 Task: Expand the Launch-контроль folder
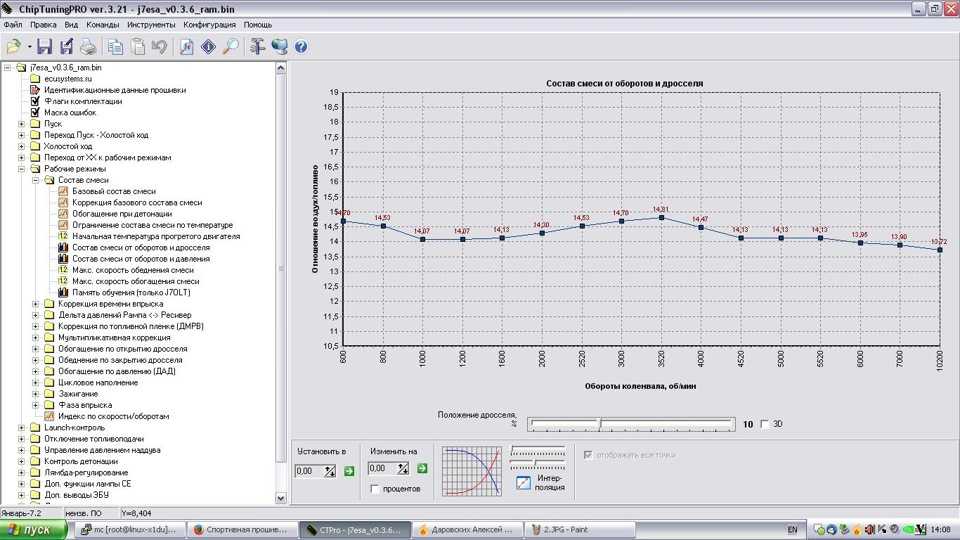[x=21, y=427]
